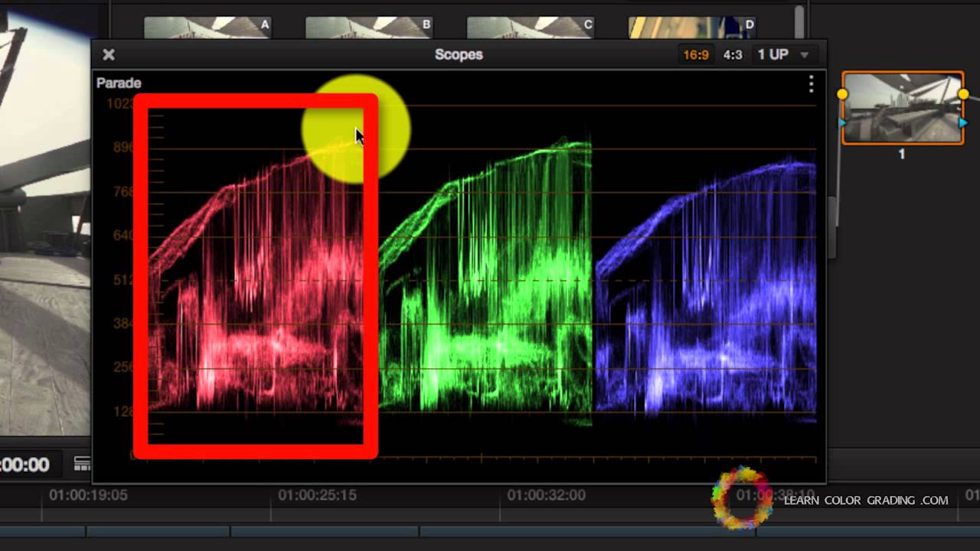Click node 1's yellow RGB input connector

pyautogui.click(x=842, y=94)
